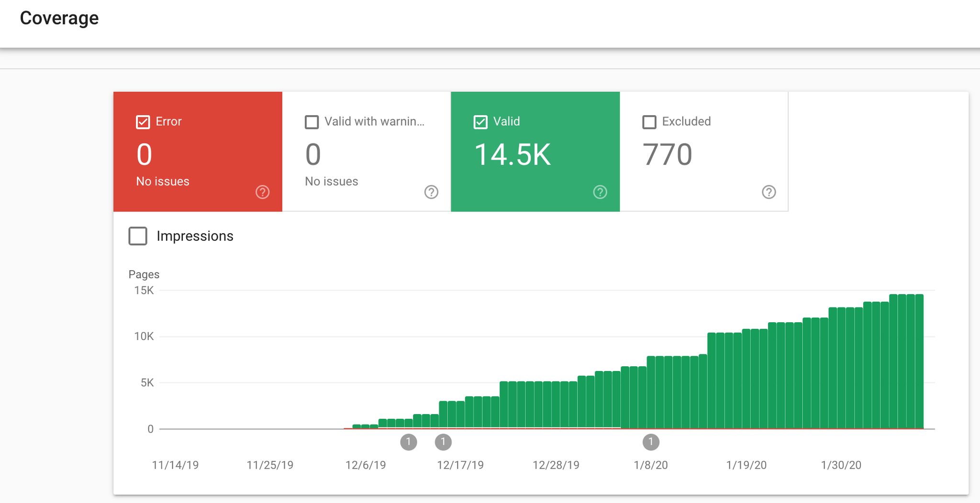980x503 pixels.
Task: Select the event marker near 1/8/20
Action: pos(650,442)
